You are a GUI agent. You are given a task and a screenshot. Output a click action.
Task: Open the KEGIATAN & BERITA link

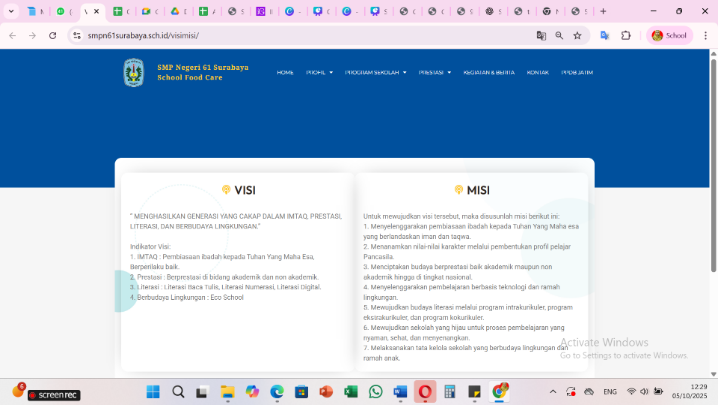(489, 73)
